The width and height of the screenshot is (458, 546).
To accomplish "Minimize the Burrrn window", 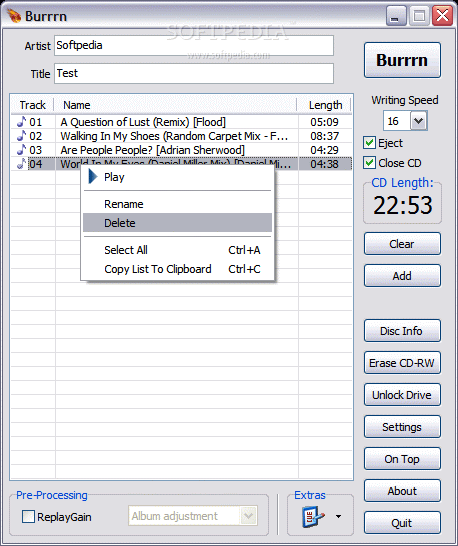I will pos(396,16).
